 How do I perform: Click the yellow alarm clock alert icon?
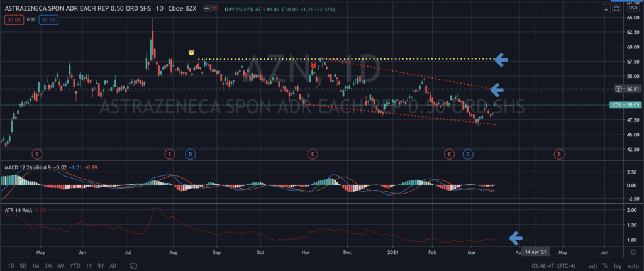[191, 53]
